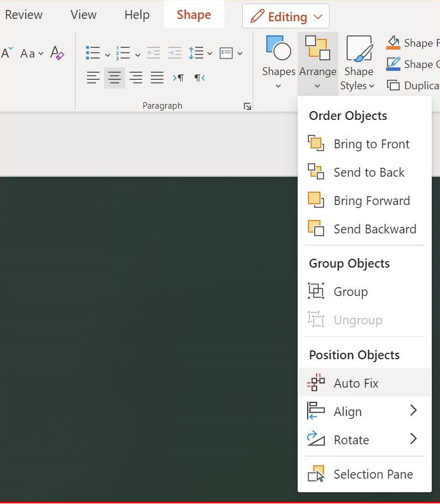Click the Bullets list icon

coord(93,53)
